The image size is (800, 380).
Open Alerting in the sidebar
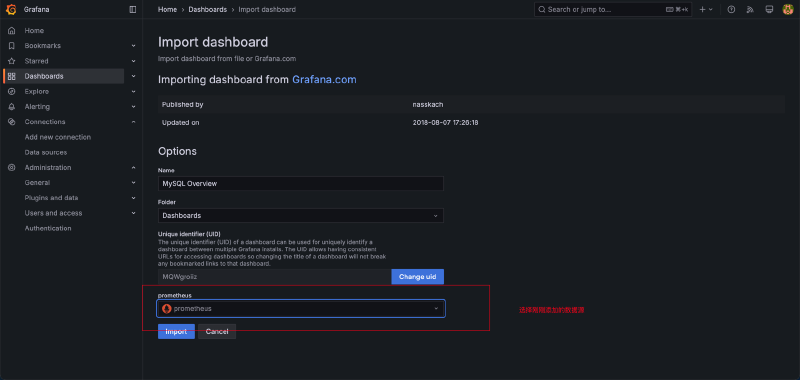click(x=37, y=107)
